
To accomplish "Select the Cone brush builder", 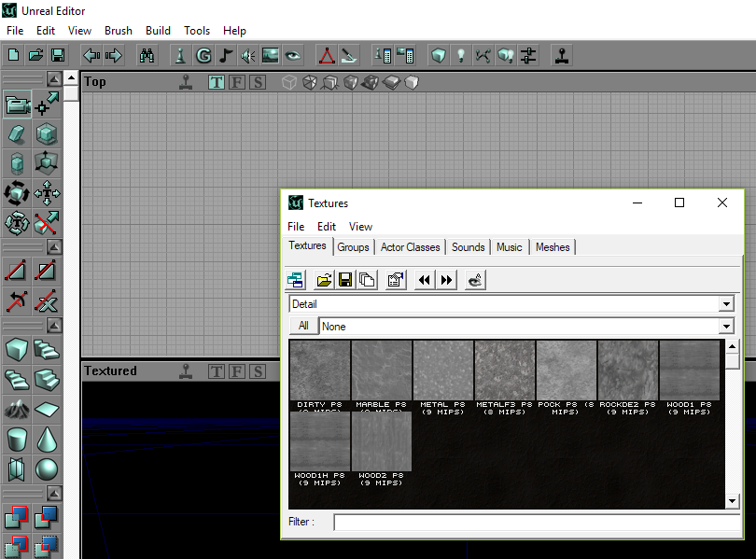I will click(x=47, y=440).
